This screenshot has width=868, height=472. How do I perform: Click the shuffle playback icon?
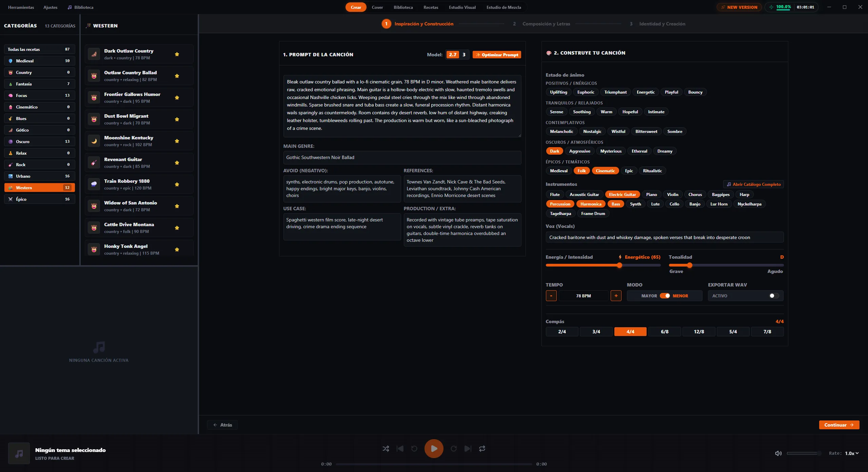pos(386,449)
